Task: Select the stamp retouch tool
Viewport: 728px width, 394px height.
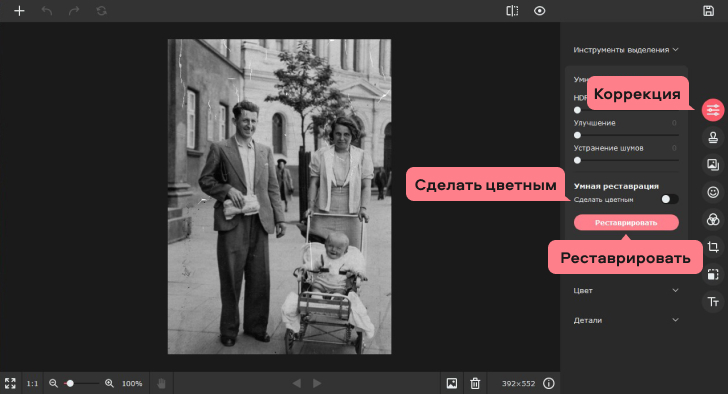Action: (x=713, y=137)
